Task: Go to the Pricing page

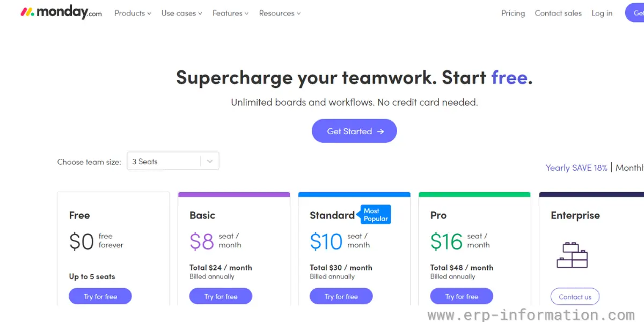Action: coord(513,13)
